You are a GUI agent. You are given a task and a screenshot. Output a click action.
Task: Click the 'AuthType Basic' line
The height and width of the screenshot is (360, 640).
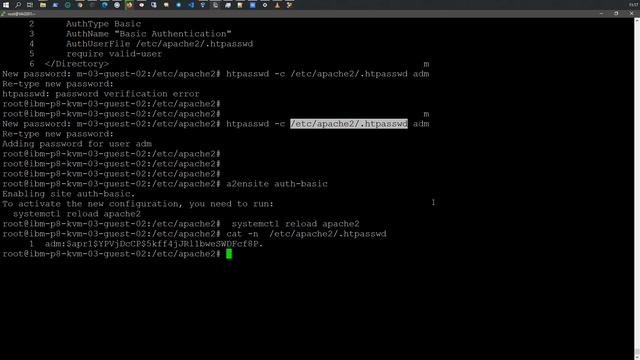(x=104, y=24)
